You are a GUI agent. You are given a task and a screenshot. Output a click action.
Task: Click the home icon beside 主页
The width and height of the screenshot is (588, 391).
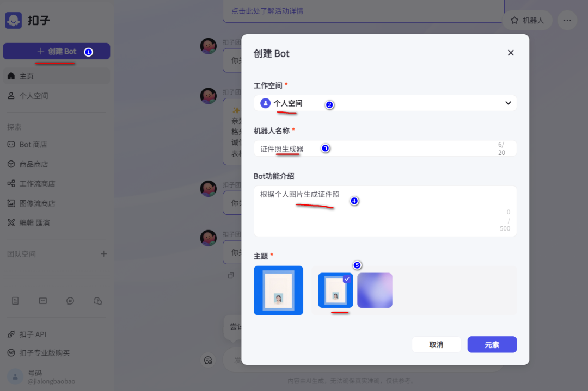click(11, 76)
